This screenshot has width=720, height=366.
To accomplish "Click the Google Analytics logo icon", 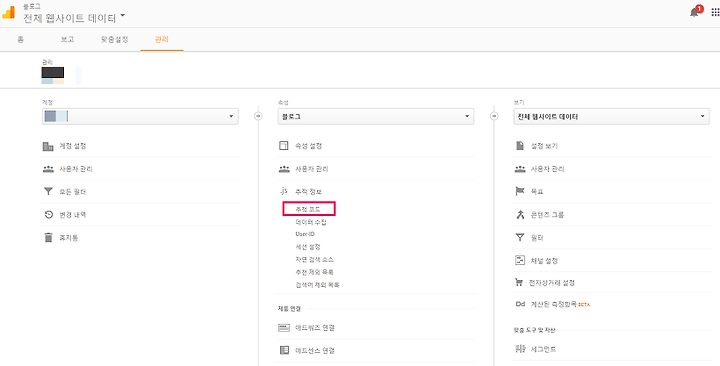I will click(8, 12).
